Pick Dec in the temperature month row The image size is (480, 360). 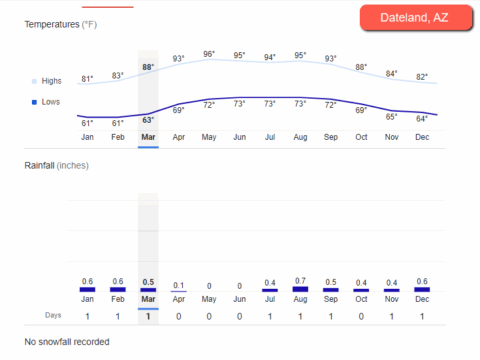(422, 137)
